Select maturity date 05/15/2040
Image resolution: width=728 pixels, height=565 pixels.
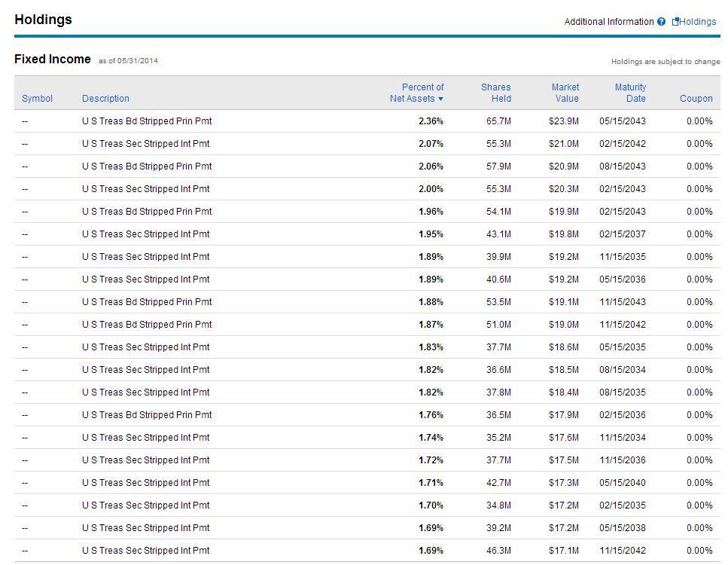622,483
